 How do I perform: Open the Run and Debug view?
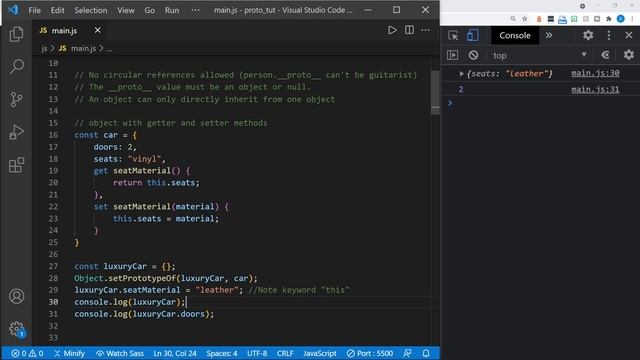tap(16, 132)
